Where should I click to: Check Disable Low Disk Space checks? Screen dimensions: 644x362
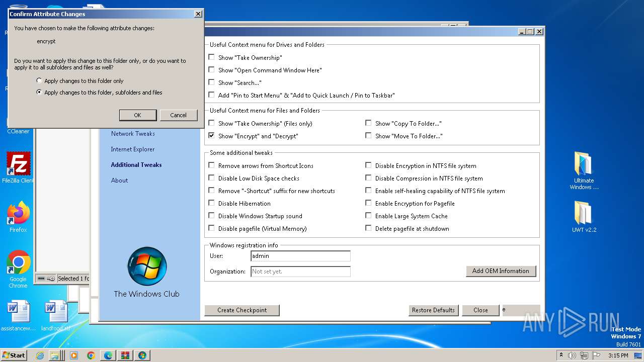coord(211,178)
